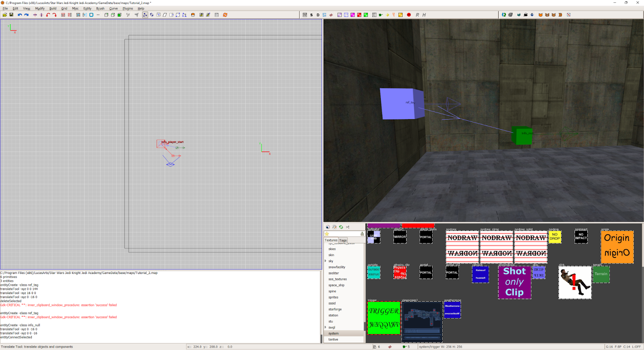Viewport: 644px width, 350px height.
Task: Click the horizontal flip arrows icon
Action: click(x=35, y=15)
